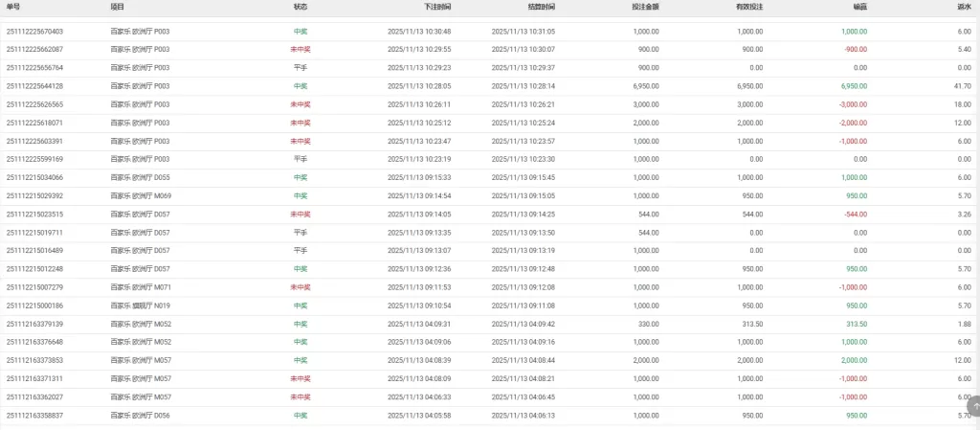Click the 百家乐 靓靓厅 N019 project cell
Image resolution: width=980 pixels, height=430 pixels.
click(140, 306)
